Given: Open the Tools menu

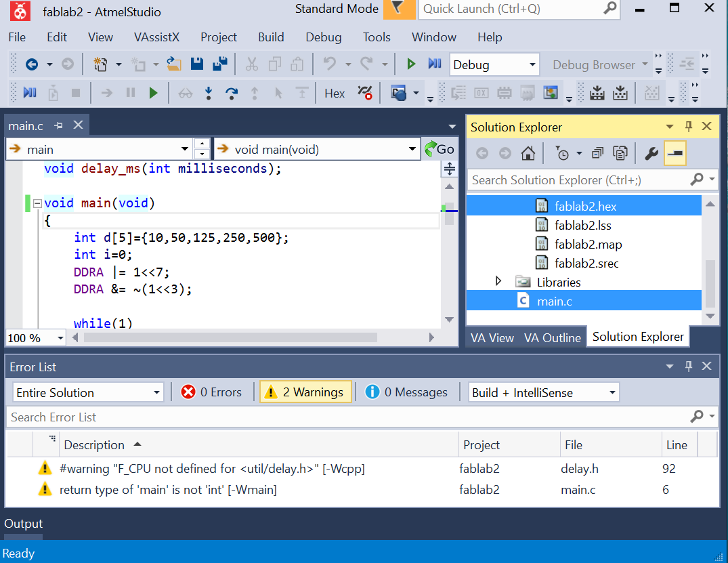Looking at the screenshot, I should [377, 37].
